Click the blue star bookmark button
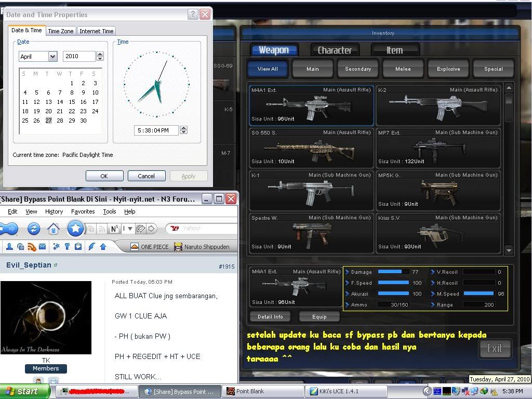532x399 pixels. (75, 229)
